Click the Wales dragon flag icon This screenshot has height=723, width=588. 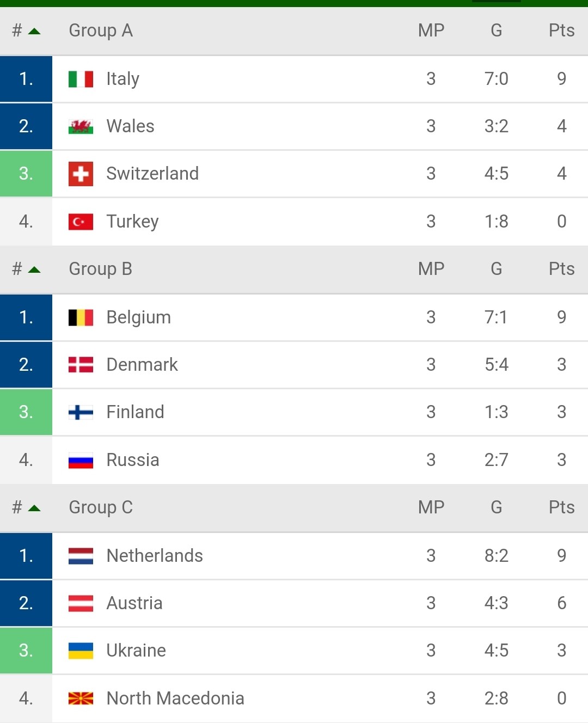(81, 126)
